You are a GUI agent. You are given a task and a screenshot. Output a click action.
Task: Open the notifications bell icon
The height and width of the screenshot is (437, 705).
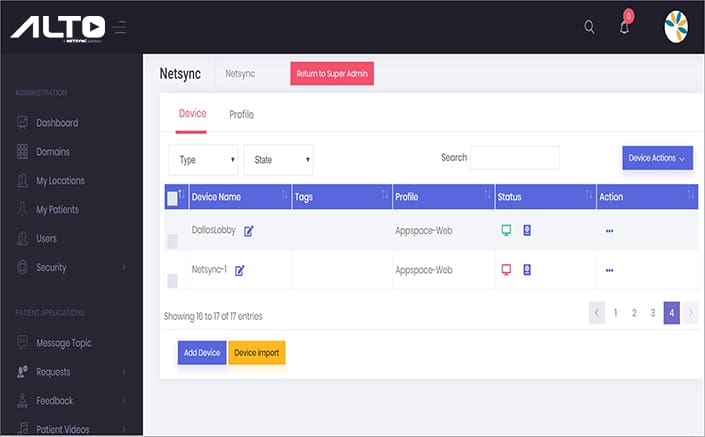coord(625,27)
